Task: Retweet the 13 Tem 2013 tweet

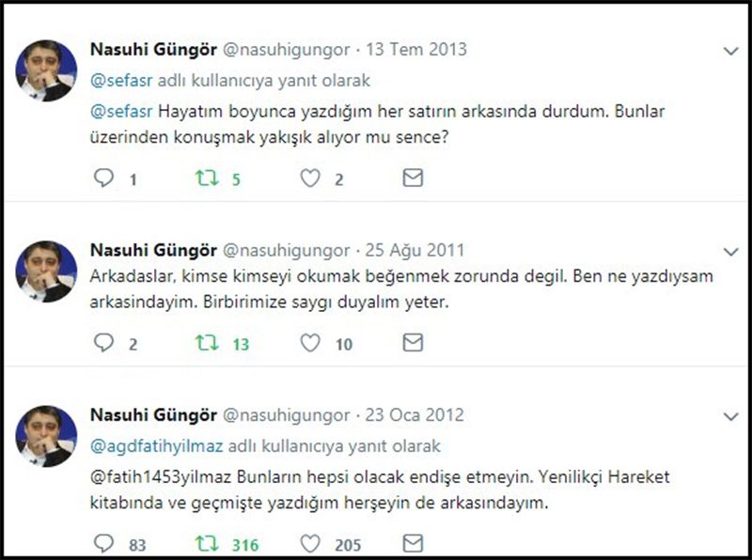Action: [207, 178]
